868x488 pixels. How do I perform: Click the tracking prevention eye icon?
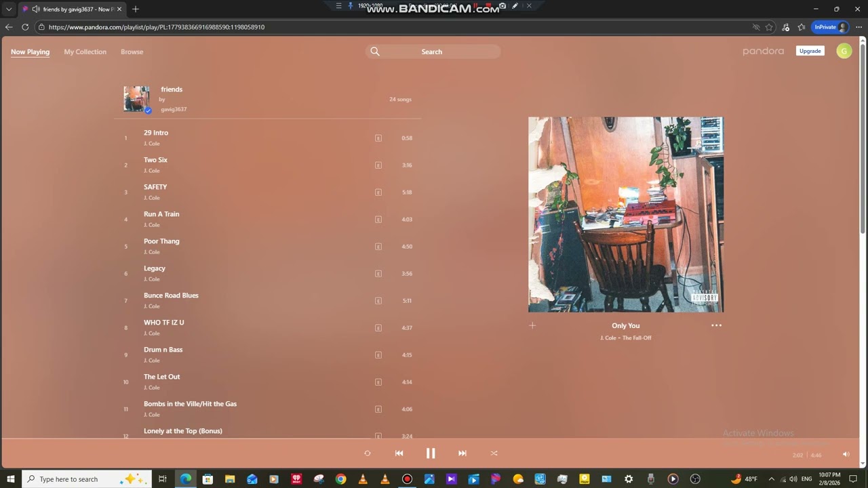coord(756,27)
